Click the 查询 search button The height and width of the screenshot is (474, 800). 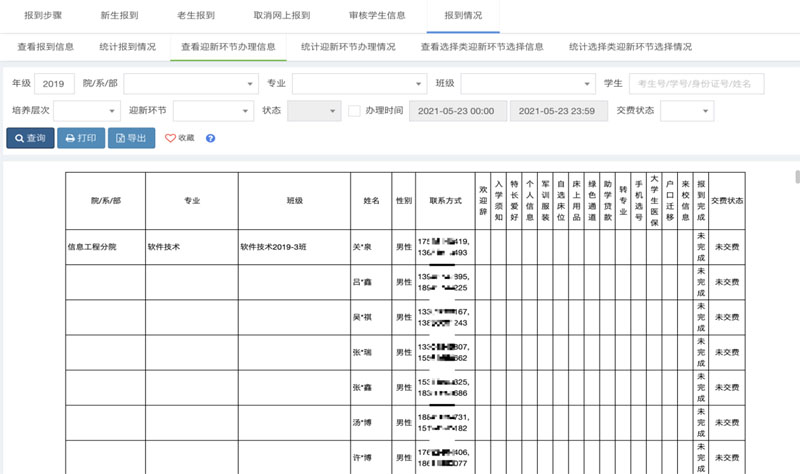(30, 138)
